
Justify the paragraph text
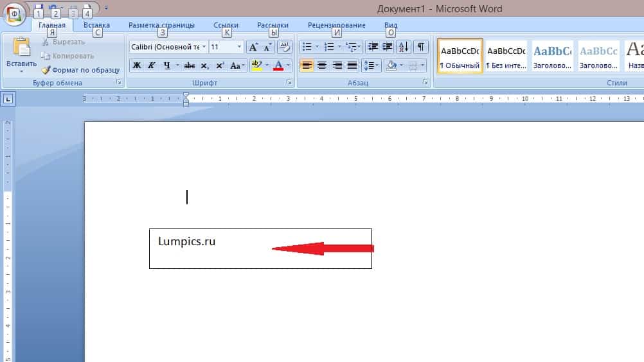coord(352,65)
